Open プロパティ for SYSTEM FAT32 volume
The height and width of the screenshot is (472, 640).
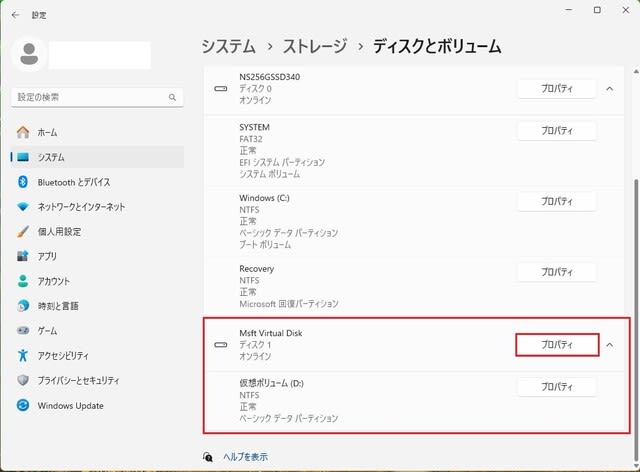tap(557, 131)
